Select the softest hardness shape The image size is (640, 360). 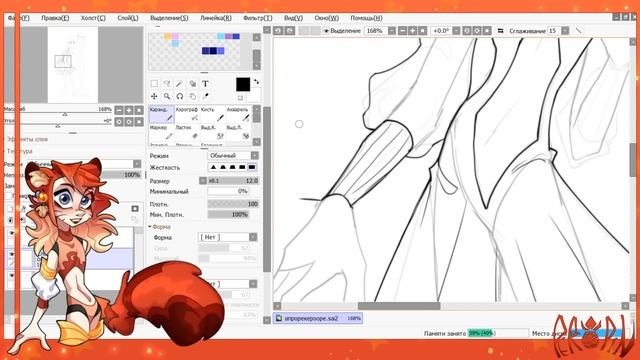213,167
